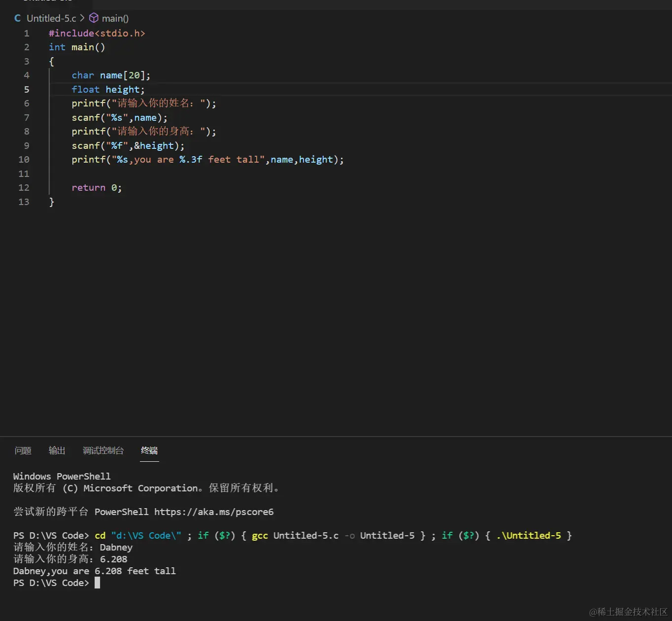Select the main() breadcrumb label
Screen dimensions: 672x621
pyautogui.click(x=115, y=18)
